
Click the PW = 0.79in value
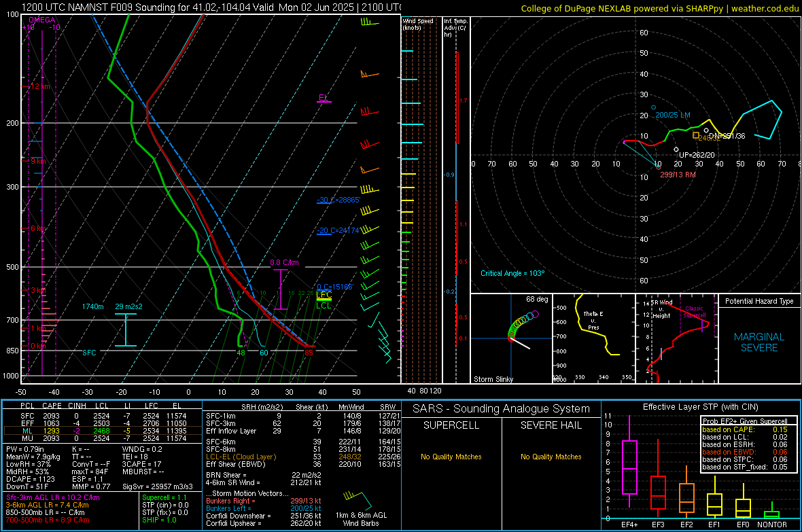pos(25,449)
